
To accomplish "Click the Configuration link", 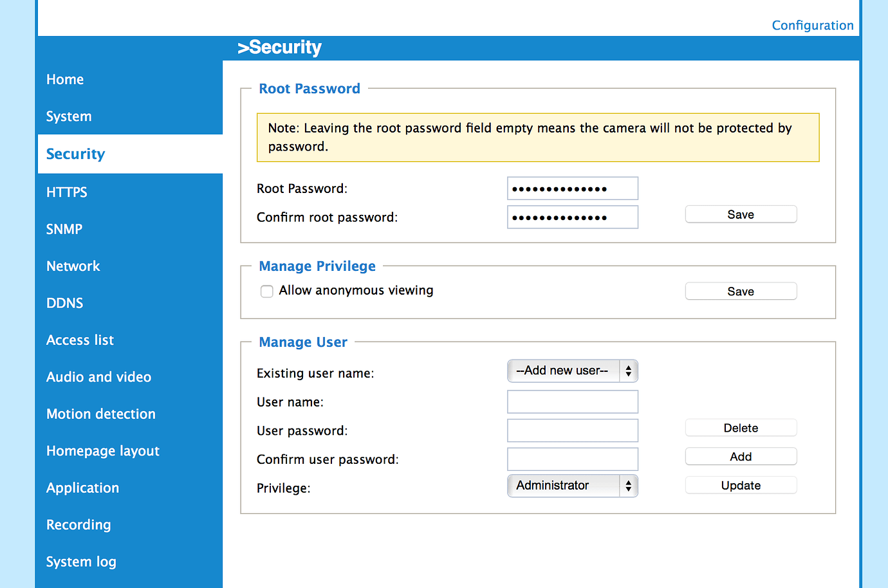I will tap(813, 25).
